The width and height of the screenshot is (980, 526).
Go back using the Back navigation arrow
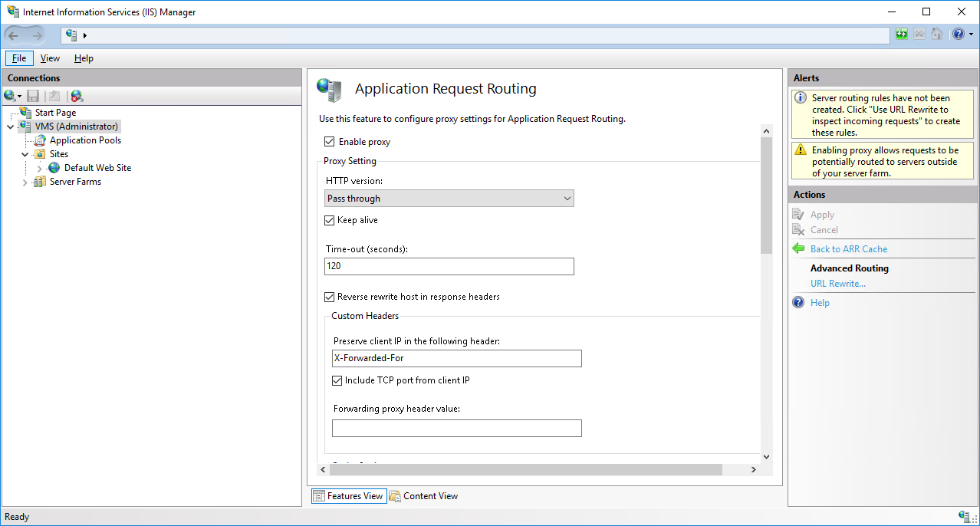13,35
